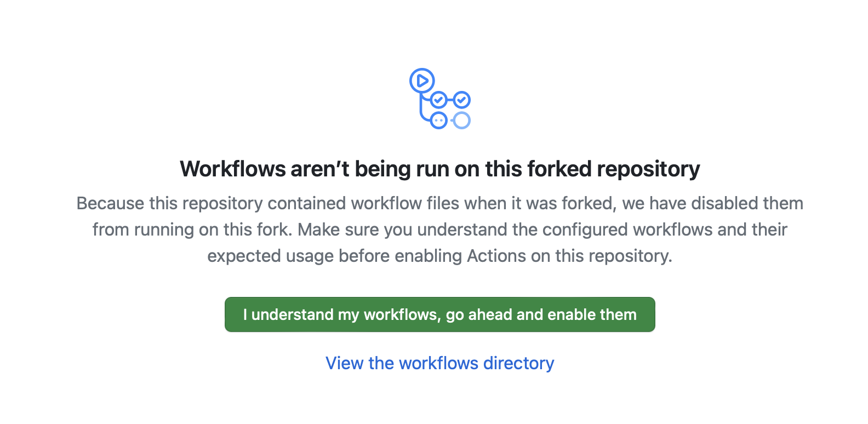Click the GitHub Actions workflow illustration
Screen dimensions: 868x424
440,99
